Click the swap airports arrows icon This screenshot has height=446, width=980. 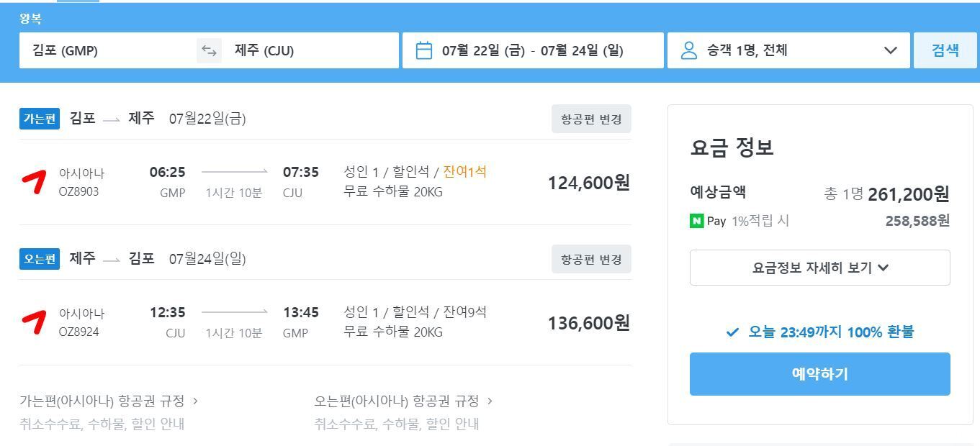coord(208,50)
